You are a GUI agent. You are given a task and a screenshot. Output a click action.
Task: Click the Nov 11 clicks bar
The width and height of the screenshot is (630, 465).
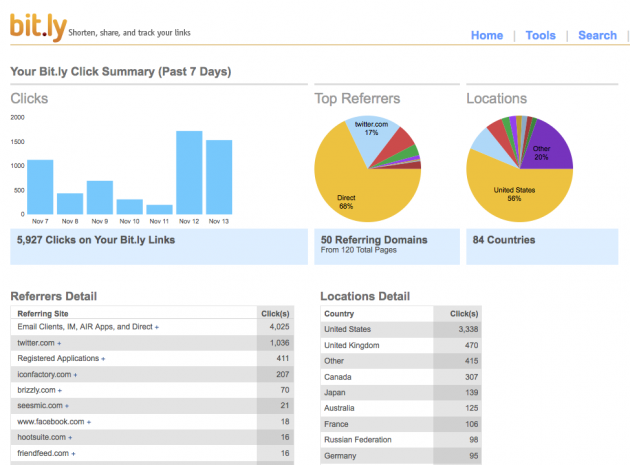click(x=160, y=209)
